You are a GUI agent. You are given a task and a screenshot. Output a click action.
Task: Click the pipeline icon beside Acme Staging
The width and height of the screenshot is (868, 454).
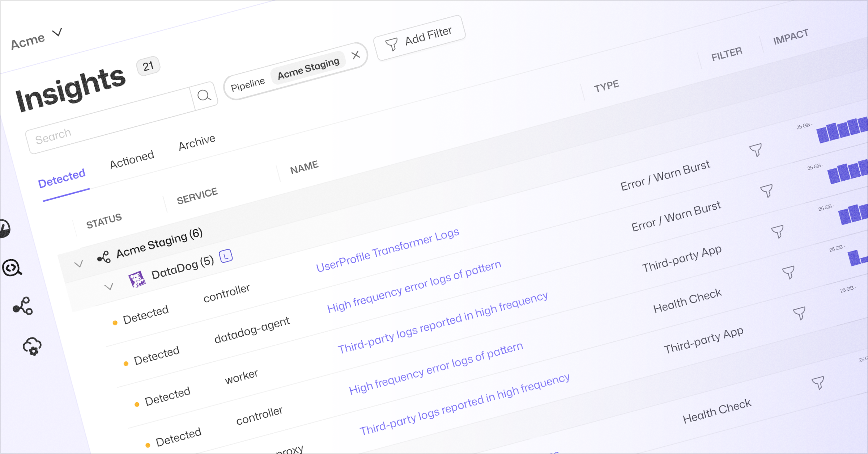104,257
